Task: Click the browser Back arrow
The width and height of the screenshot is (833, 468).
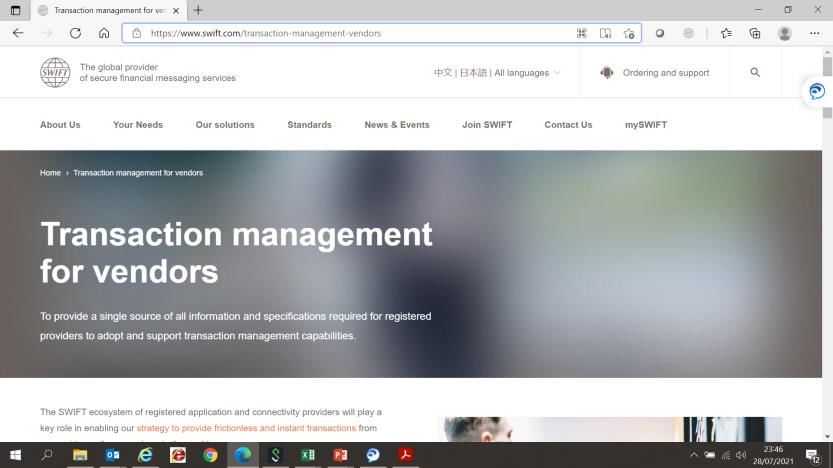Action: [x=18, y=33]
